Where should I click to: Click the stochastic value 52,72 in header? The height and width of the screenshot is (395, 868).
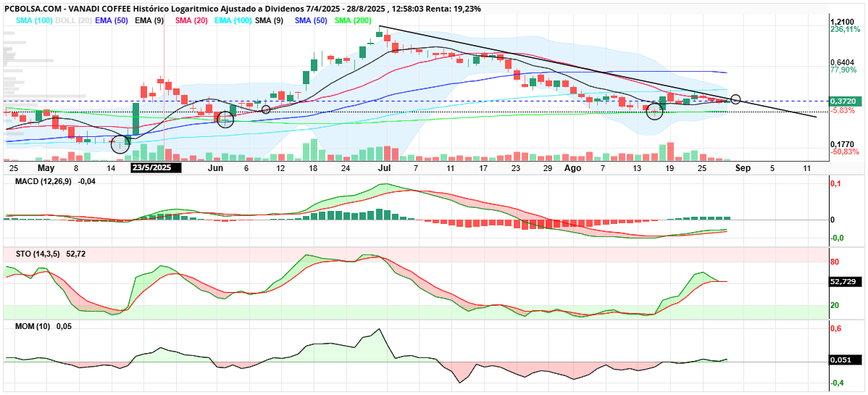(x=75, y=254)
